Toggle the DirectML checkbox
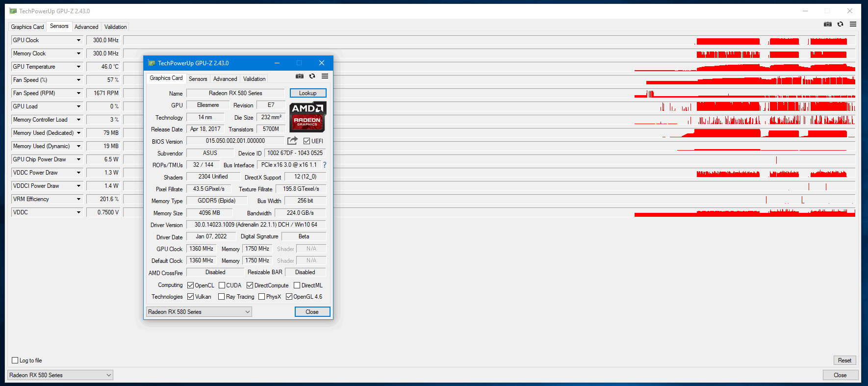The width and height of the screenshot is (868, 386). click(297, 285)
